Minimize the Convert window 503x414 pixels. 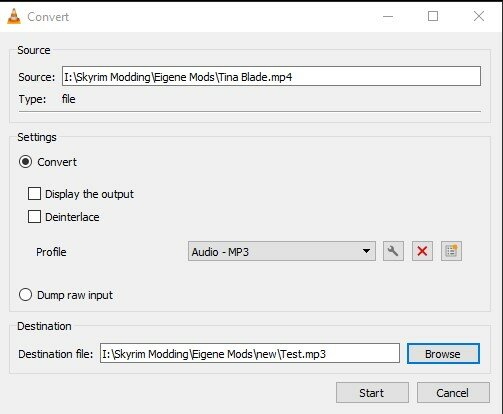(x=388, y=16)
